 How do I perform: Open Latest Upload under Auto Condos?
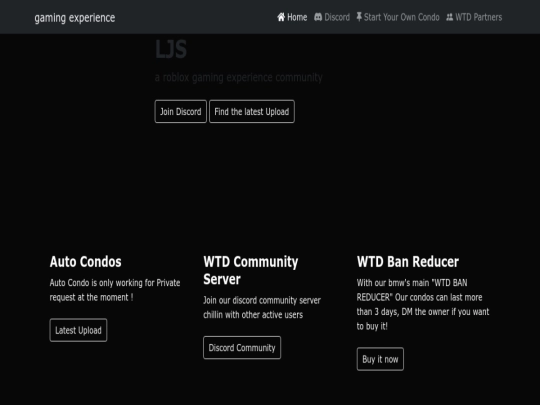point(78,330)
